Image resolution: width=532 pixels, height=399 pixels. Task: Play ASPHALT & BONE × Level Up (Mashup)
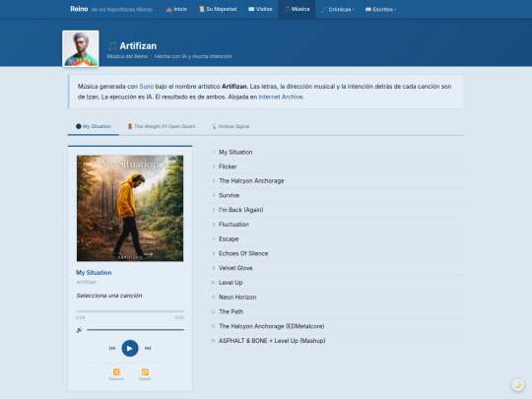(336, 341)
